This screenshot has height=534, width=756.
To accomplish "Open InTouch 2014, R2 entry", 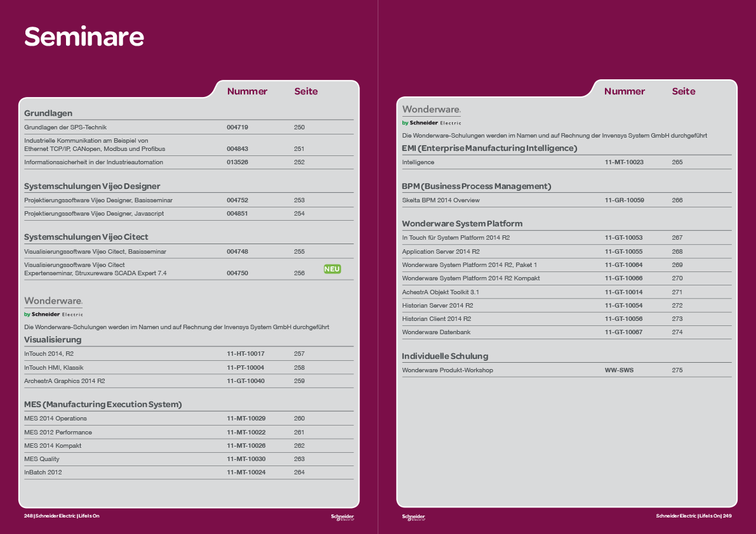I will (x=49, y=353).
